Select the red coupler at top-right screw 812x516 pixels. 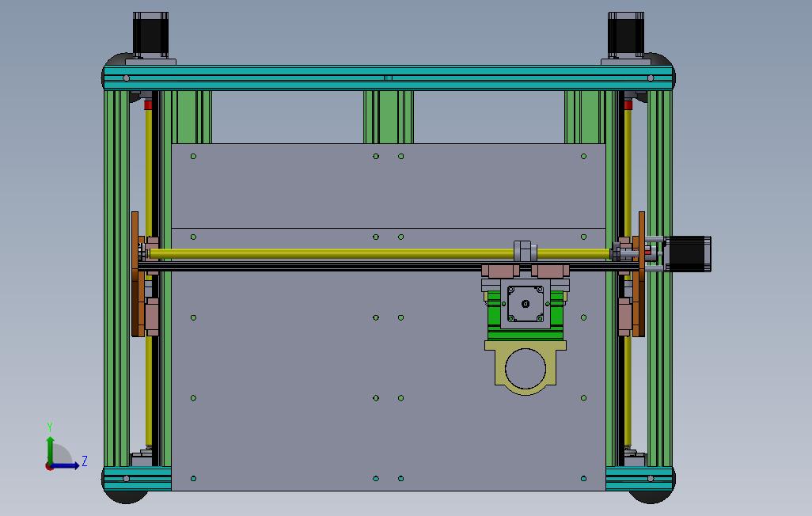pos(628,105)
